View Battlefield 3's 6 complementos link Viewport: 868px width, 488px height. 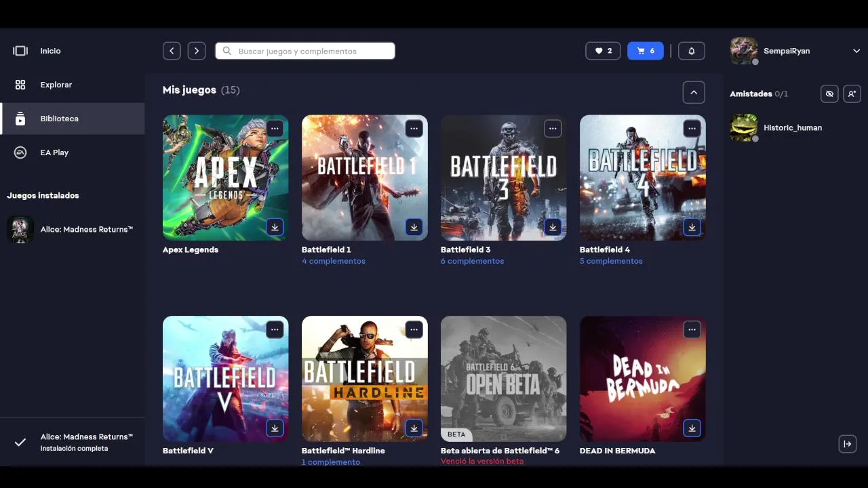(473, 261)
